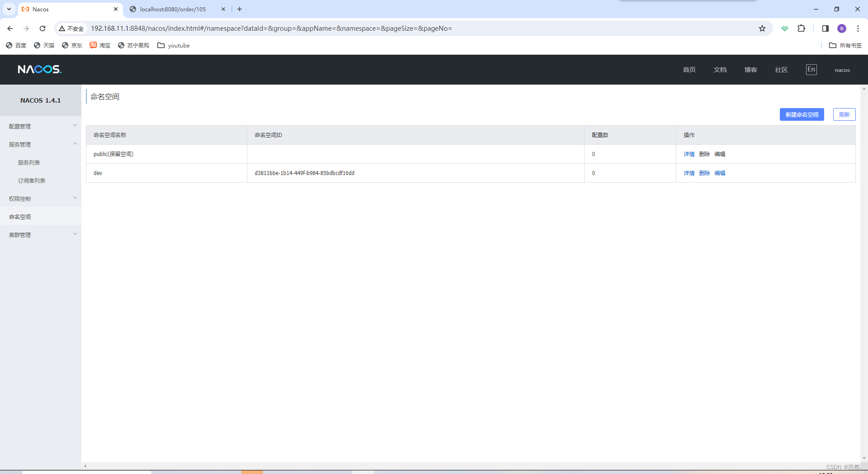Open 服务列表 in the sidebar
The width and height of the screenshot is (868, 474).
[x=29, y=162]
